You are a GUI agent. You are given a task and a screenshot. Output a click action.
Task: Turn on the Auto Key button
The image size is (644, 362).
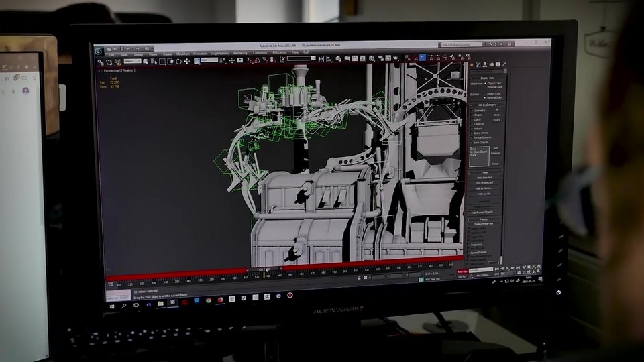(x=462, y=271)
